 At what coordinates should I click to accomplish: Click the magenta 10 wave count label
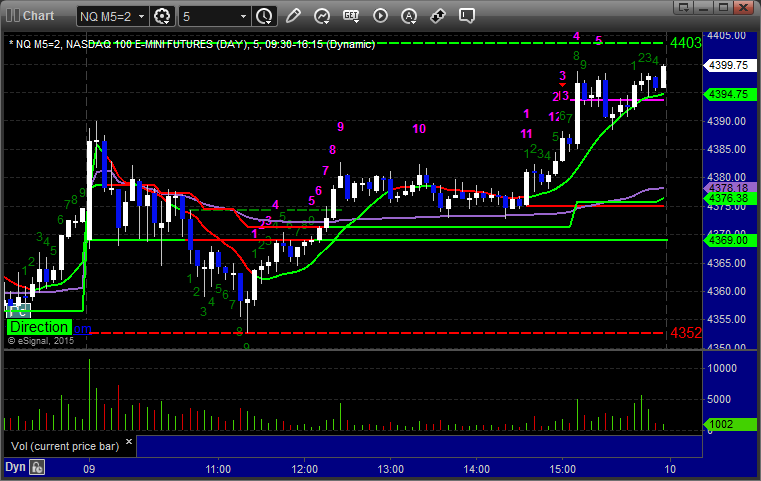(419, 129)
